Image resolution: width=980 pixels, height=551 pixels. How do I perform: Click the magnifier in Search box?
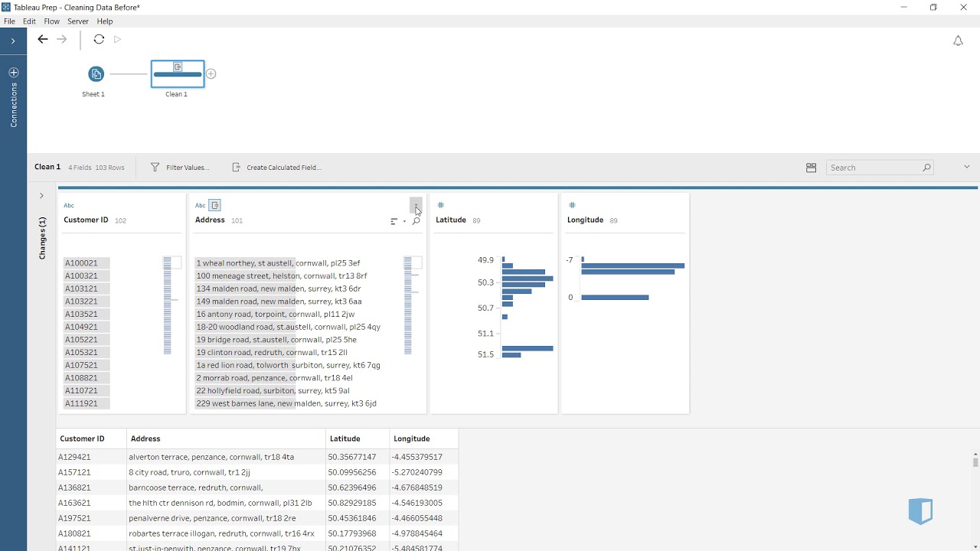pyautogui.click(x=926, y=168)
